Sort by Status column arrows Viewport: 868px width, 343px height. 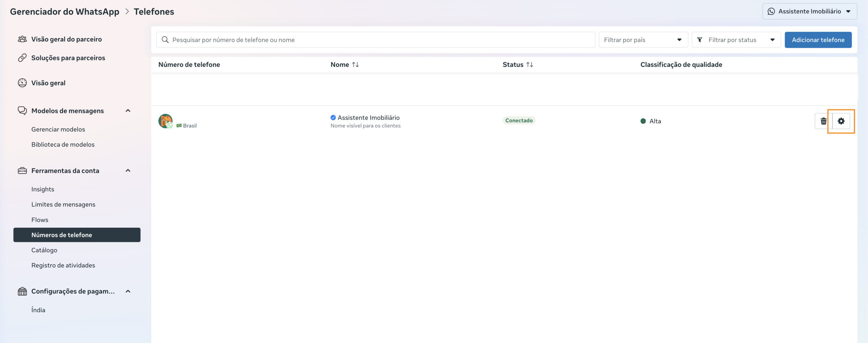tap(530, 64)
